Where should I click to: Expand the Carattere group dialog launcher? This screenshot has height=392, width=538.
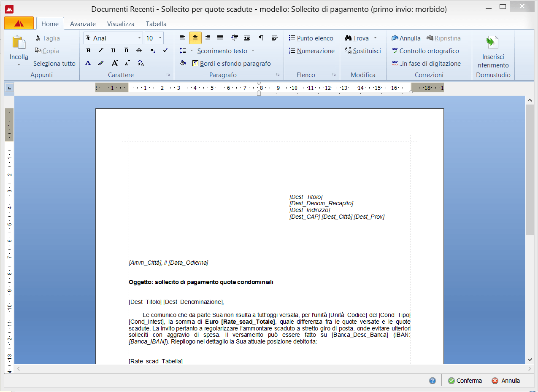(168, 75)
